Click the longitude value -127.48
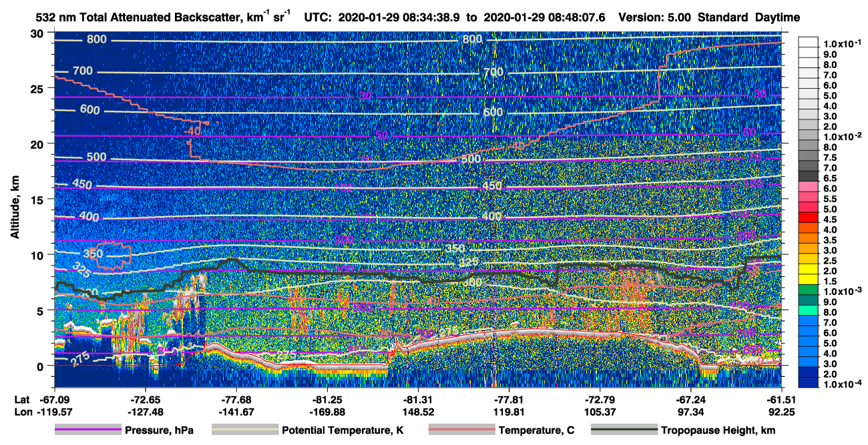The image size is (868, 445). (146, 412)
